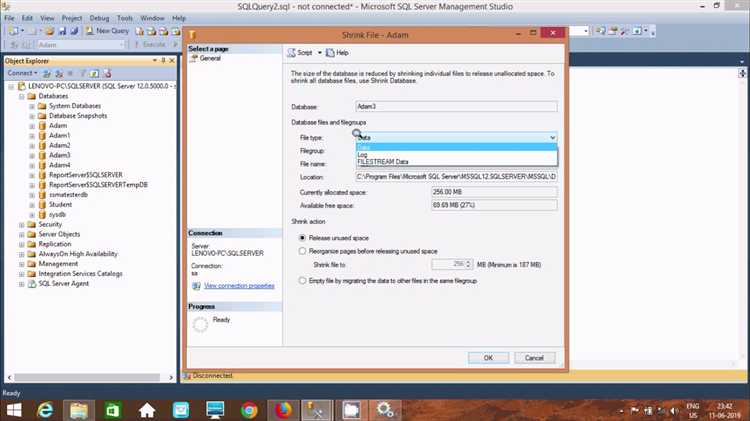Select ReportServer$SQLSERVERTempDB database
Viewport: 750px width, 421px height.
[x=98, y=185]
